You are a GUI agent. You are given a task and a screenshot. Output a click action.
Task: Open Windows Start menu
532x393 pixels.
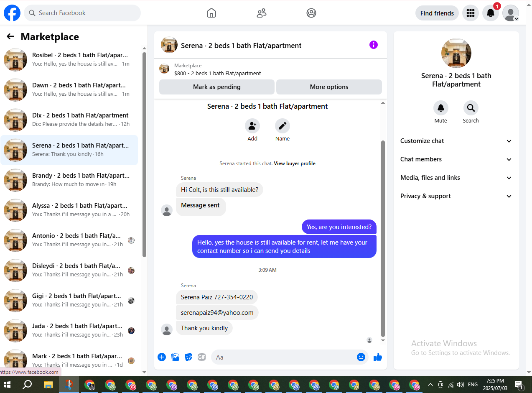click(x=7, y=385)
